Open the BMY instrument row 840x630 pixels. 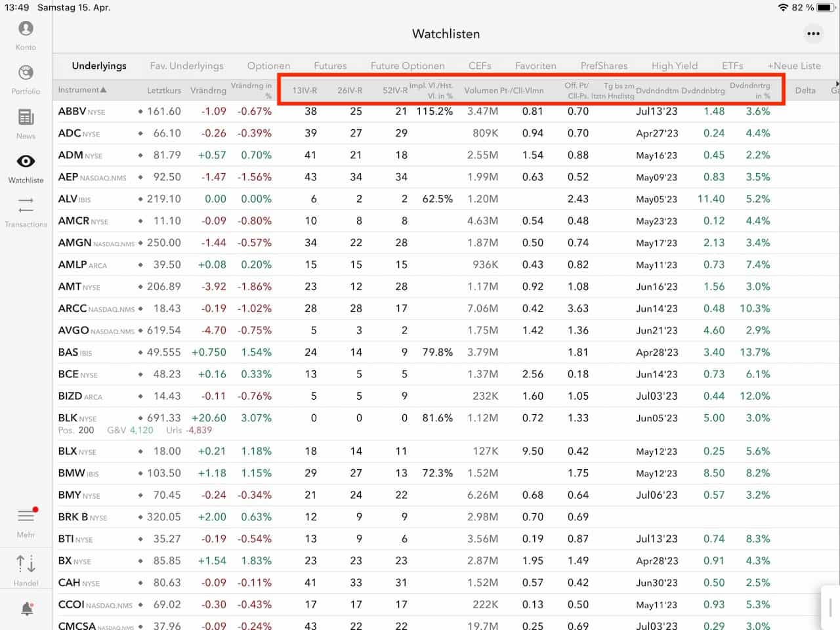(x=446, y=495)
